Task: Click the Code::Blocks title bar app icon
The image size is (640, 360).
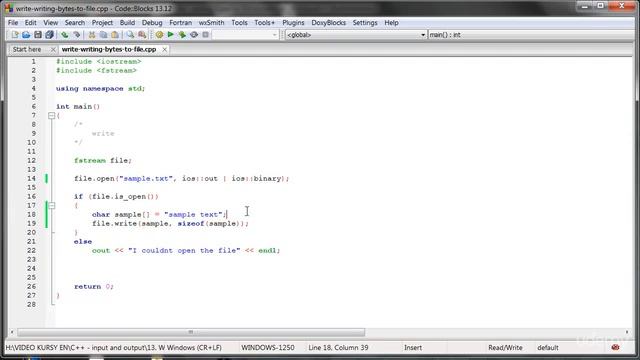Action: [x=9, y=8]
